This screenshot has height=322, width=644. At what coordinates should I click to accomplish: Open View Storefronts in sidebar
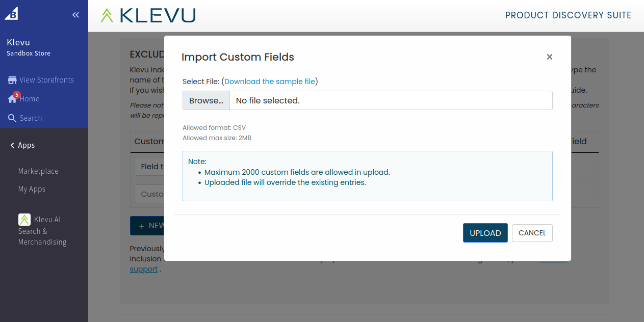point(46,80)
